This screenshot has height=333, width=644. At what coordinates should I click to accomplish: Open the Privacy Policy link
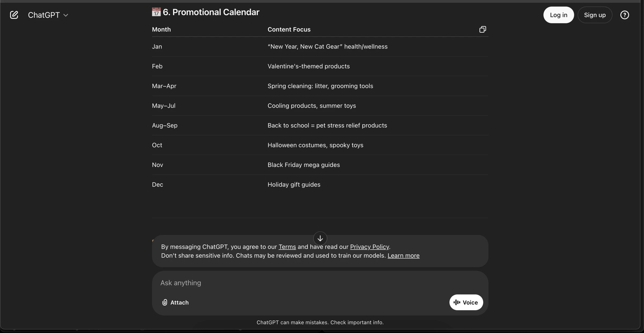pos(369,247)
